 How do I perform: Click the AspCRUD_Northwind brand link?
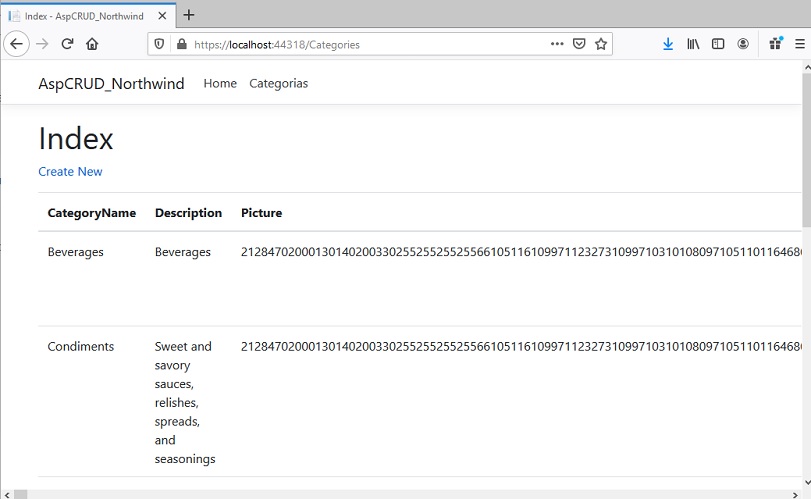(x=111, y=83)
